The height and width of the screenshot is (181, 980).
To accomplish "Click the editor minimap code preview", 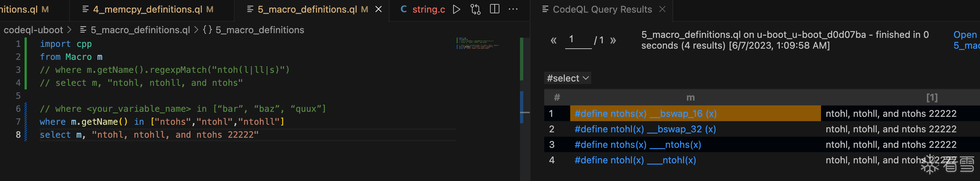I will 477,44.
